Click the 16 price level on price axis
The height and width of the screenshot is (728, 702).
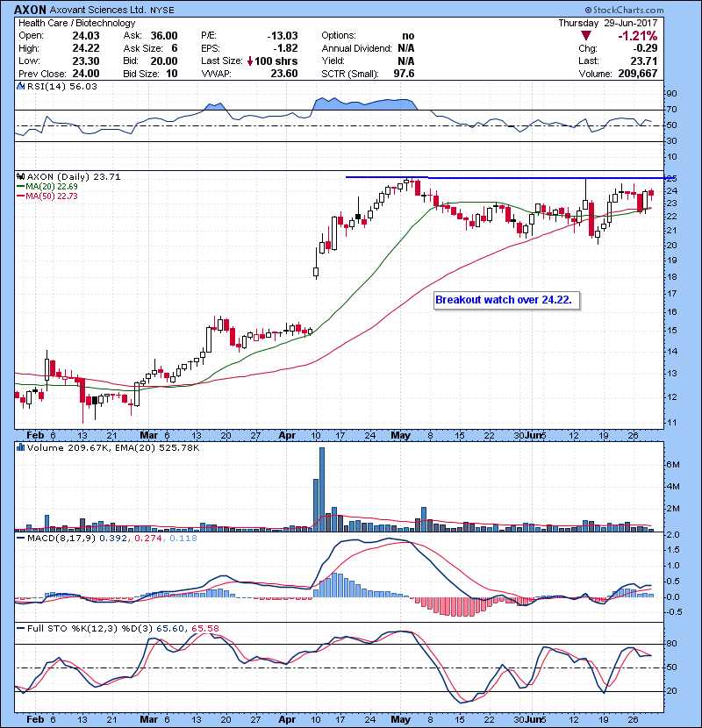tap(671, 311)
